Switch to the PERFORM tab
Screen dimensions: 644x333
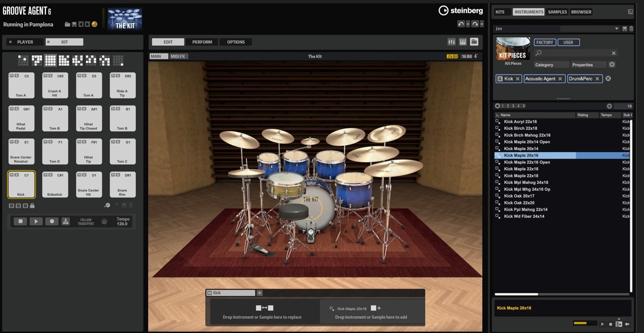coord(202,42)
